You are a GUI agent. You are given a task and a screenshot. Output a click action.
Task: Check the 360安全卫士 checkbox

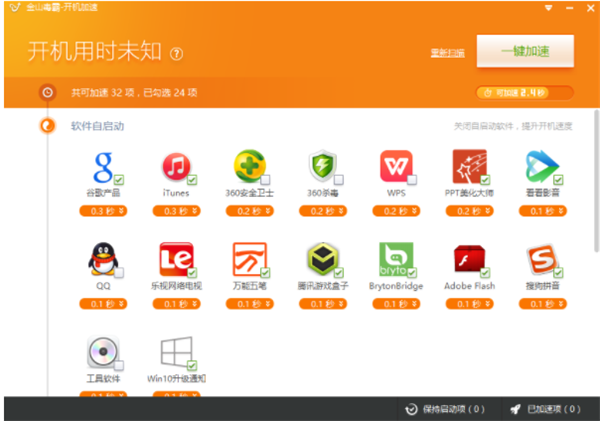[x=265, y=179]
